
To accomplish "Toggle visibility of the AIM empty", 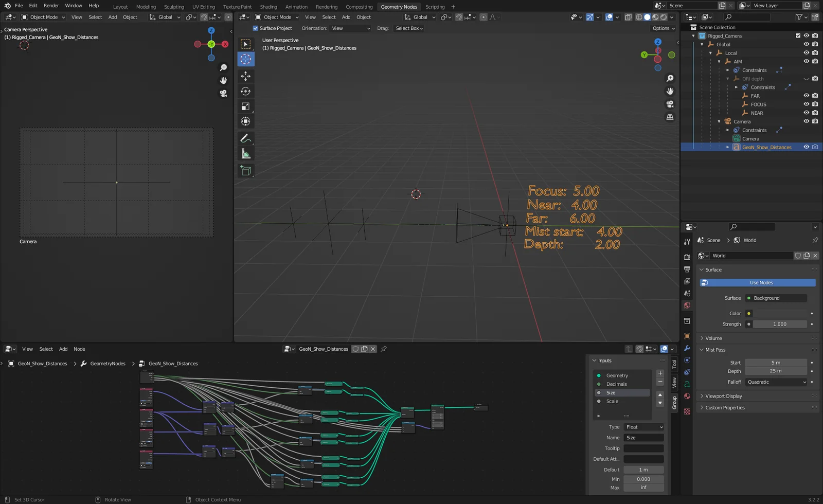I will (807, 61).
